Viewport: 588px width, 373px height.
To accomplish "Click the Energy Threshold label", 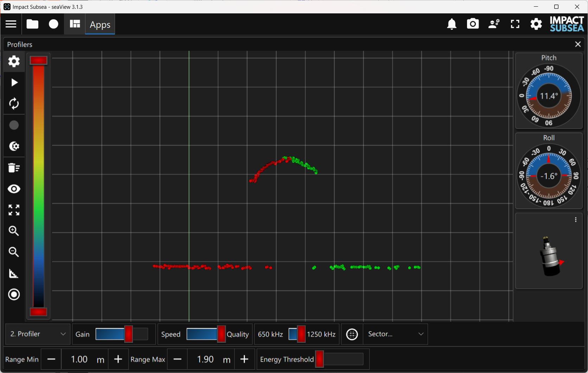I will coord(287,359).
